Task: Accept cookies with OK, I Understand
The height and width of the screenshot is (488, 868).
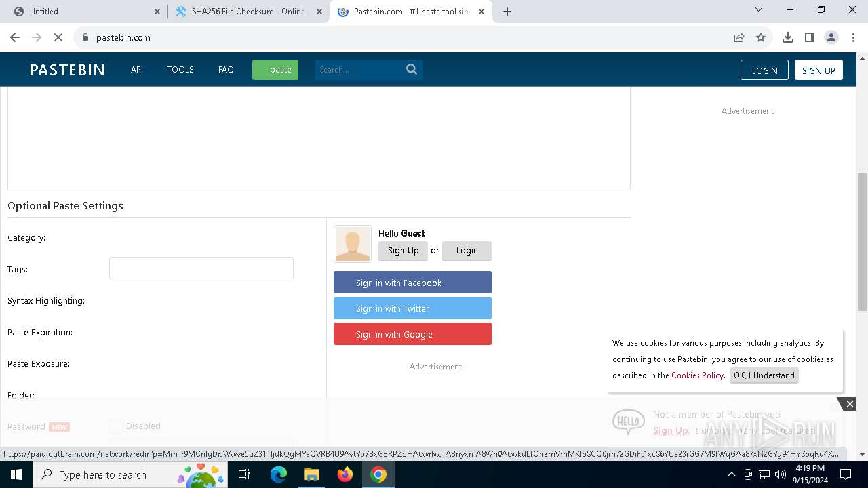Action: (764, 375)
